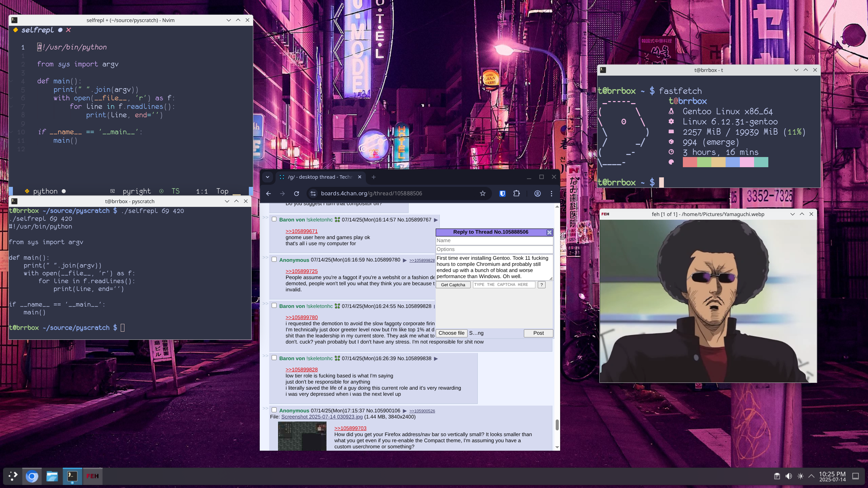868x488 pixels.
Task: Open Chromium's three-dot menu
Action: click(551, 193)
